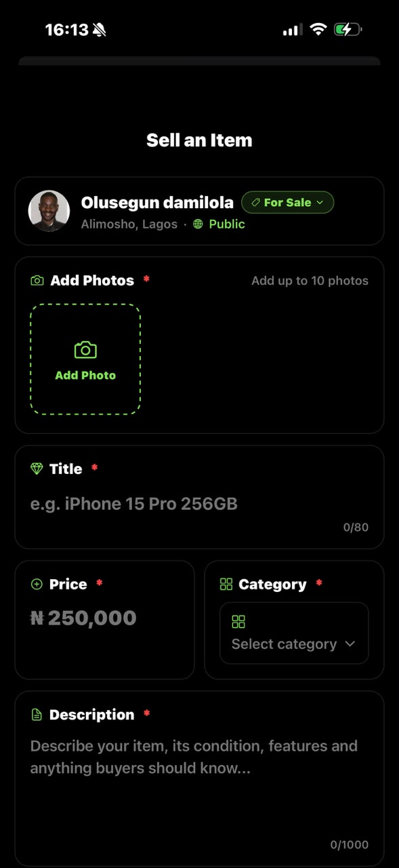Click the document icon beside Description
This screenshot has height=868, width=399.
[x=37, y=715]
